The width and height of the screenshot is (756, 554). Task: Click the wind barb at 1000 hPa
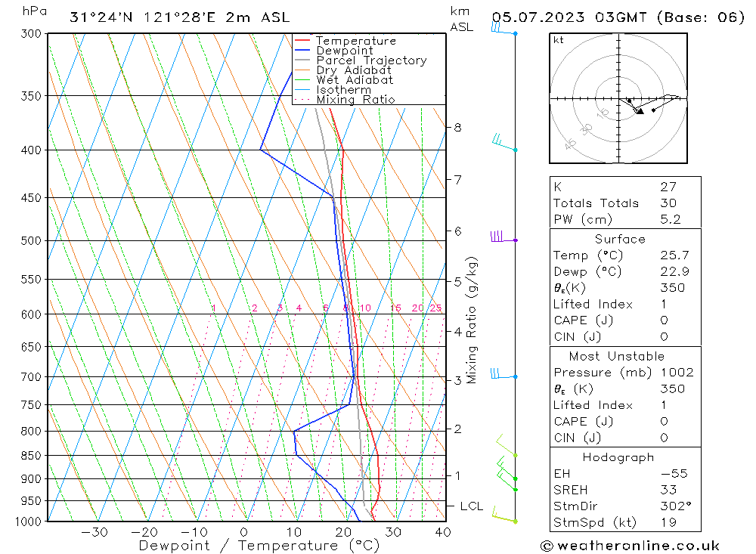tap(504, 515)
